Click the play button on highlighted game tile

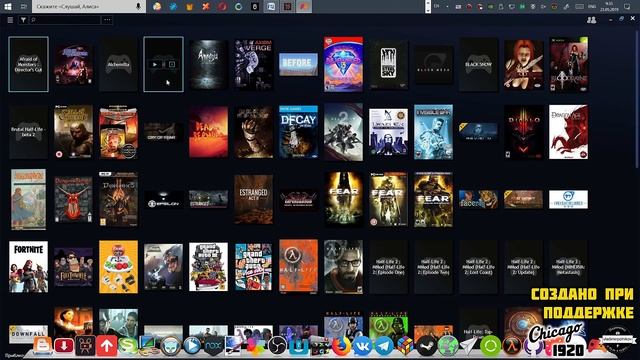(154, 64)
